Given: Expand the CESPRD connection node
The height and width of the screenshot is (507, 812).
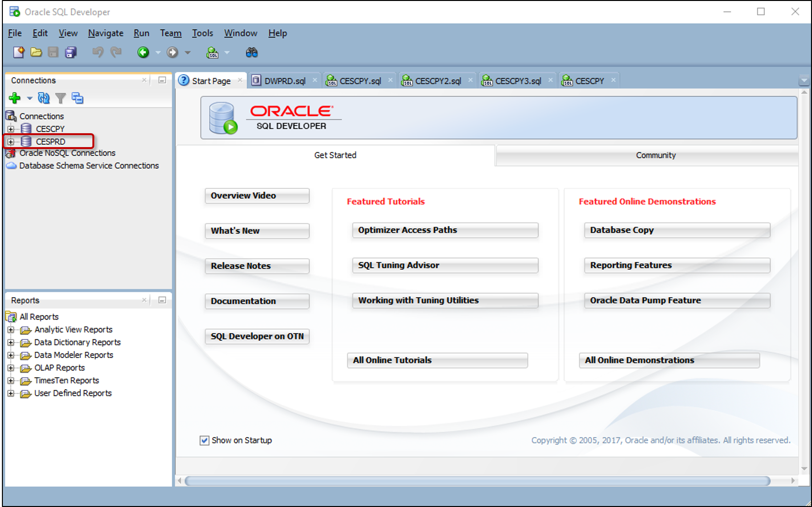Looking at the screenshot, I should [11, 142].
